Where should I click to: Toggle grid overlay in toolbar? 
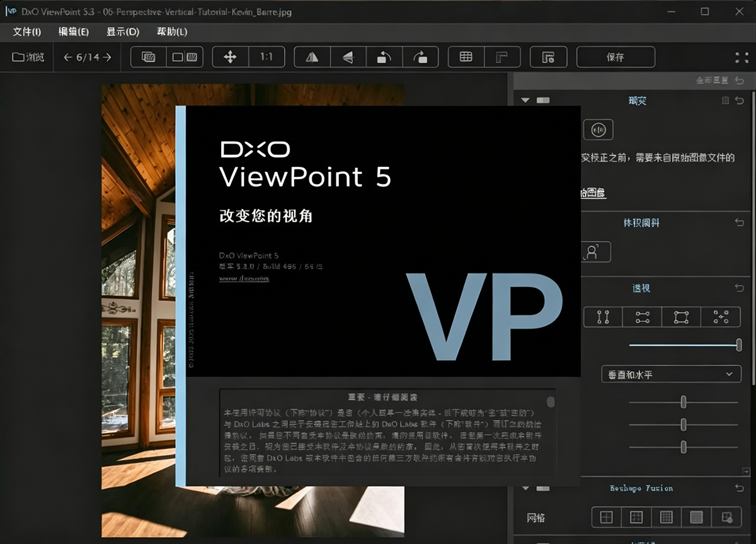466,57
